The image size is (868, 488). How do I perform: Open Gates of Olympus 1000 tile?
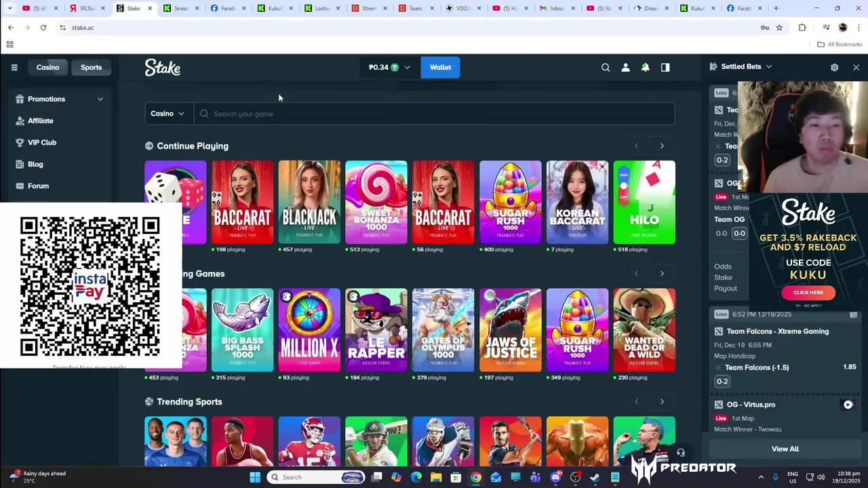pyautogui.click(x=443, y=330)
